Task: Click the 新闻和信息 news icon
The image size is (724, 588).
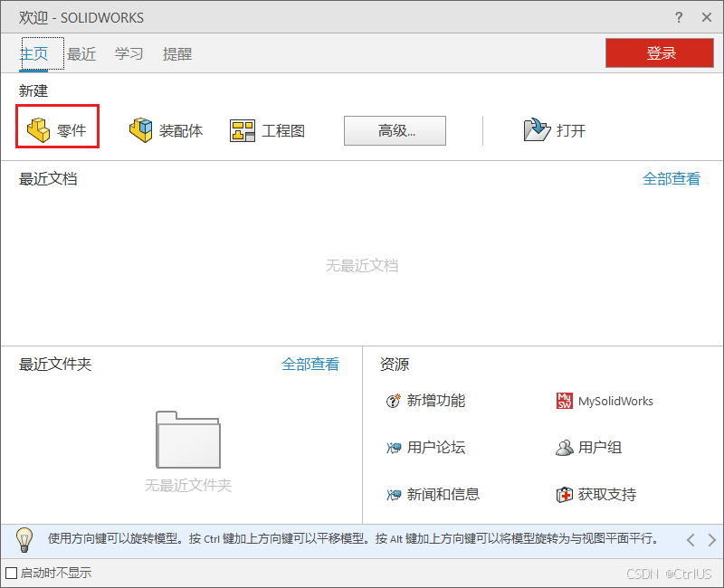Action: (394, 495)
